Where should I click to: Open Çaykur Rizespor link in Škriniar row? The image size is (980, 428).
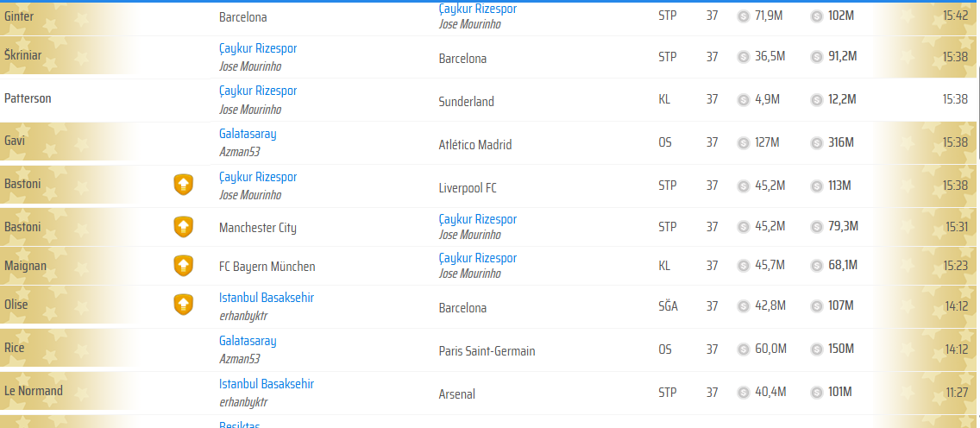tap(258, 48)
